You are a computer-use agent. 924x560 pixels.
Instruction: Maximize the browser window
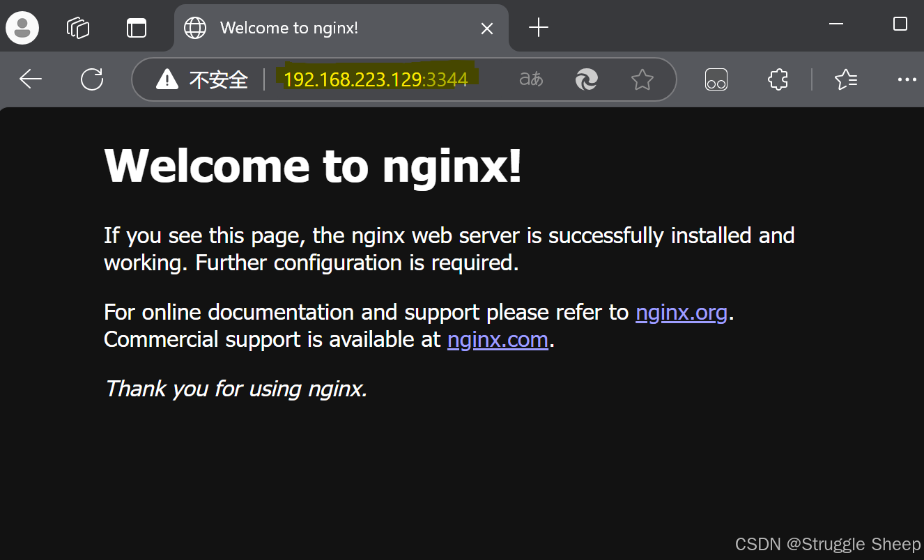(900, 24)
